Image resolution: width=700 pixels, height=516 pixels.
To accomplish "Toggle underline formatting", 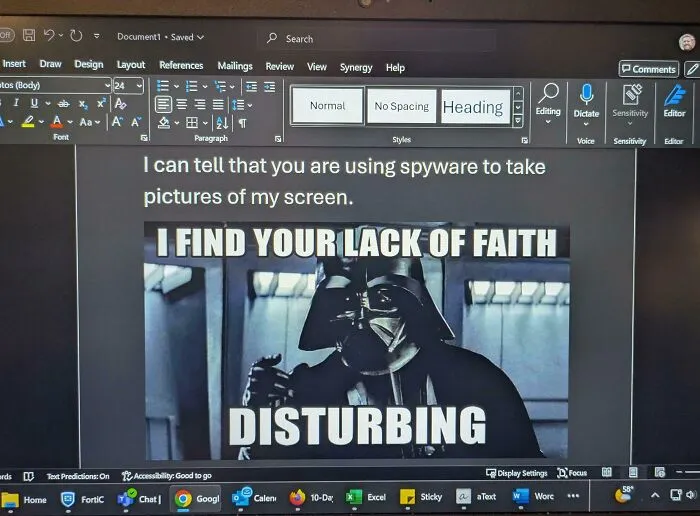I will tap(34, 103).
